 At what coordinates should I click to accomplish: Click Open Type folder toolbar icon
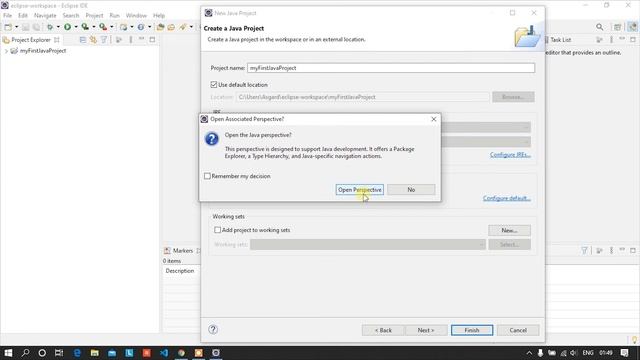point(160,27)
